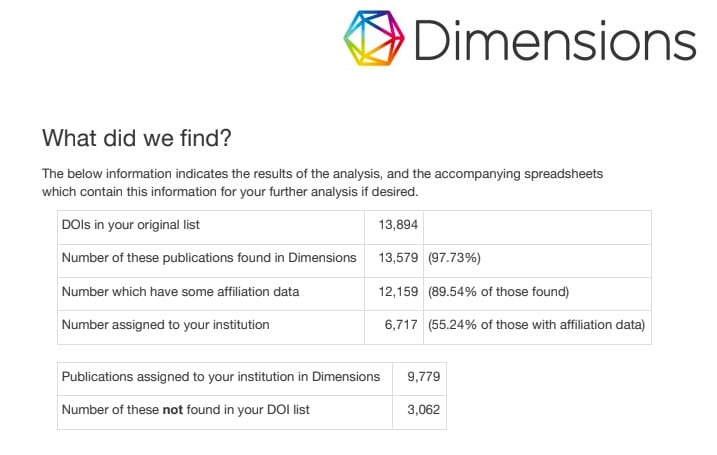
Task: Click the colorful Dimensions polygon logo icon
Action: [375, 40]
